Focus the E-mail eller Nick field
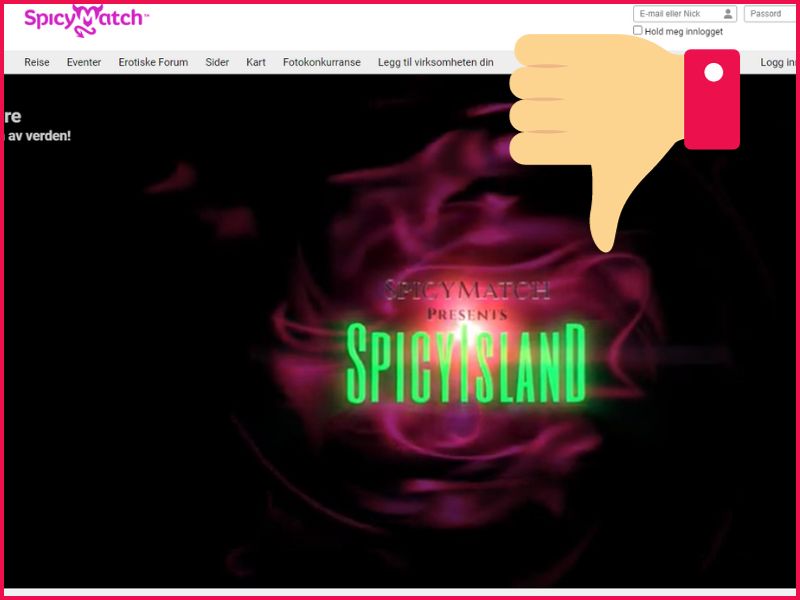The height and width of the screenshot is (600, 800). coord(685,14)
